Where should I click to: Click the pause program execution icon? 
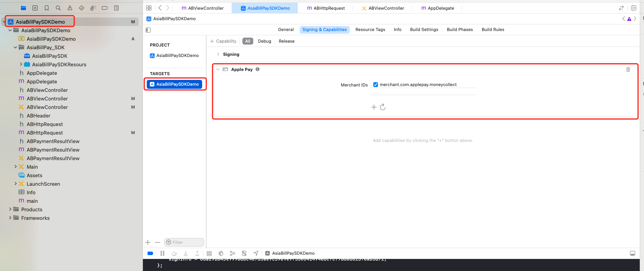(x=162, y=253)
